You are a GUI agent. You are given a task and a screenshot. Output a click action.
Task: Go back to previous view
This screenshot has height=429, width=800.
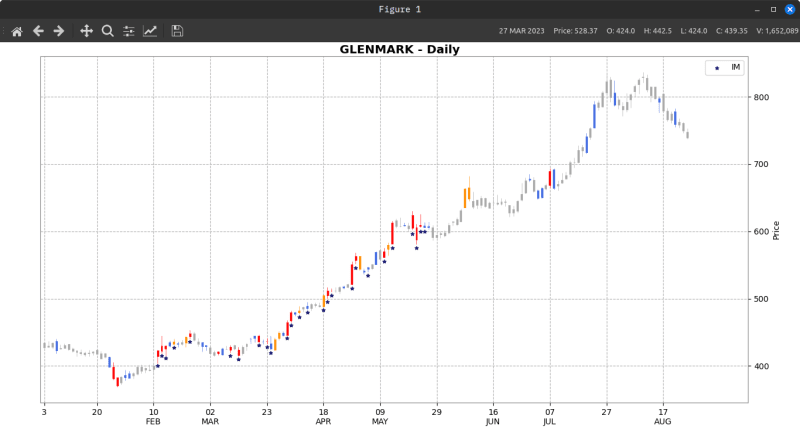pos(38,31)
